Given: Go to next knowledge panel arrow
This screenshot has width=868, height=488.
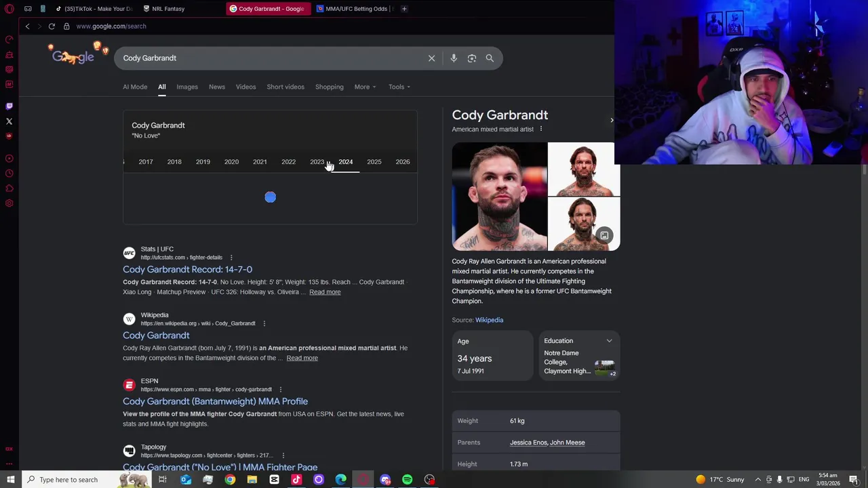Looking at the screenshot, I should point(612,120).
